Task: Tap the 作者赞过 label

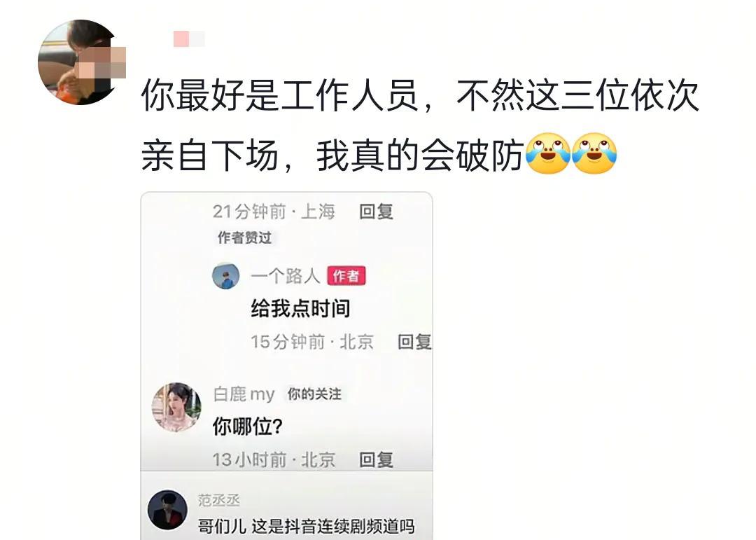Action: 244,237
